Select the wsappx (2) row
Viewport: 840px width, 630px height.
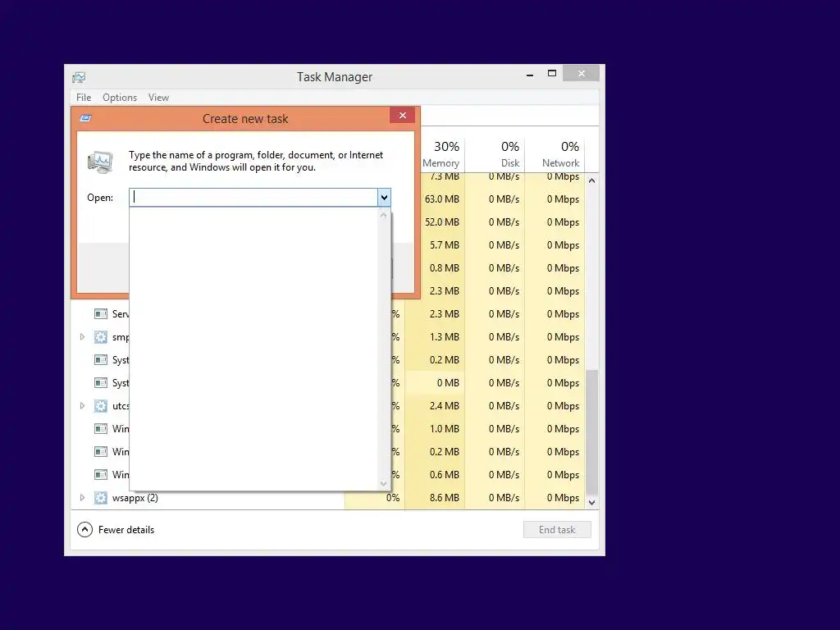[x=328, y=498]
